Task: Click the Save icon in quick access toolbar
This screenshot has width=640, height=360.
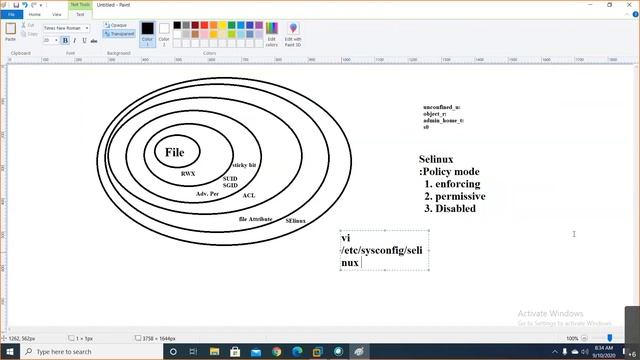Action: 16,5
